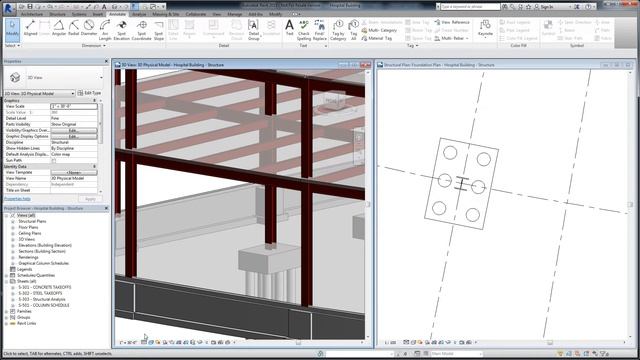Click the View Template <None> button

(74, 173)
